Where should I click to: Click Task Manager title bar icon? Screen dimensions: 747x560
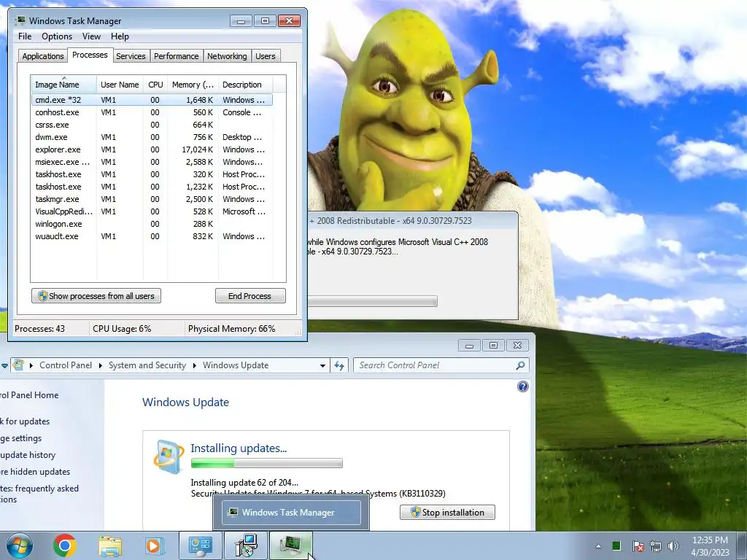pyautogui.click(x=20, y=21)
